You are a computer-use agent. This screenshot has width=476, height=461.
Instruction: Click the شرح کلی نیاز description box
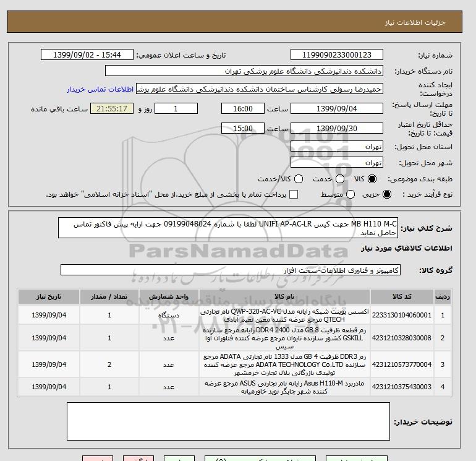pyautogui.click(x=228, y=228)
